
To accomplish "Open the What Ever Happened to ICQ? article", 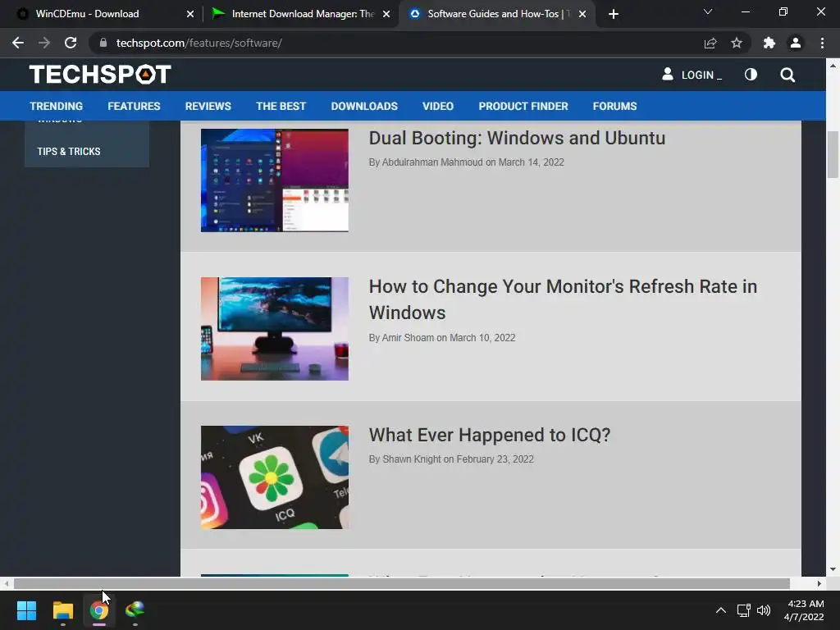I will 490,435.
